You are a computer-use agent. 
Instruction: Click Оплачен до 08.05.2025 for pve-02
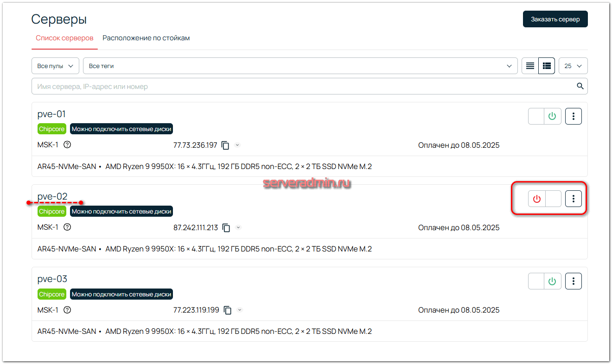tap(459, 227)
